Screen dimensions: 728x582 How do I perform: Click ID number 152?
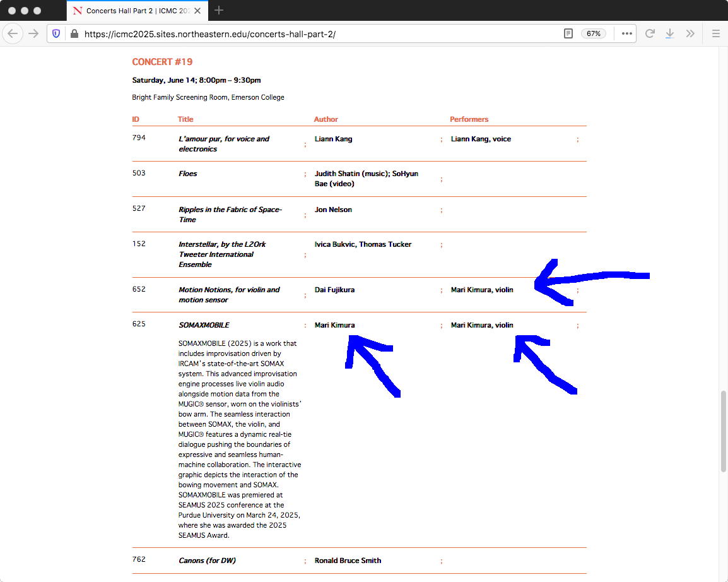(139, 244)
